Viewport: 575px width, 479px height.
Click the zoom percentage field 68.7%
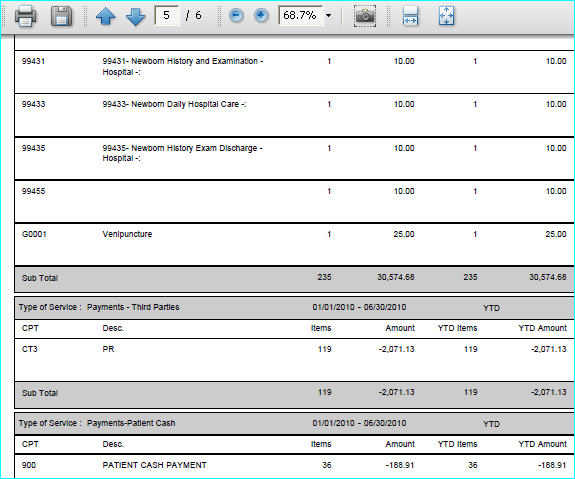click(x=301, y=15)
